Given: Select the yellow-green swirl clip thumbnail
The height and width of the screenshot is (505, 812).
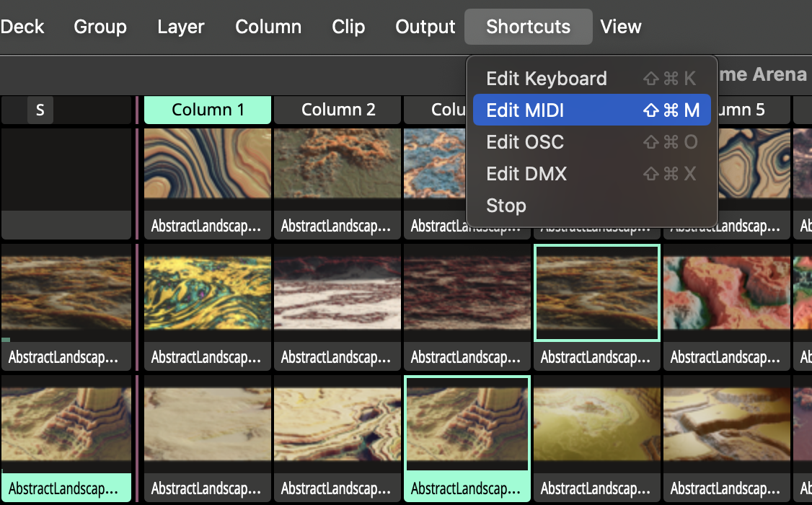Looking at the screenshot, I should [208, 292].
